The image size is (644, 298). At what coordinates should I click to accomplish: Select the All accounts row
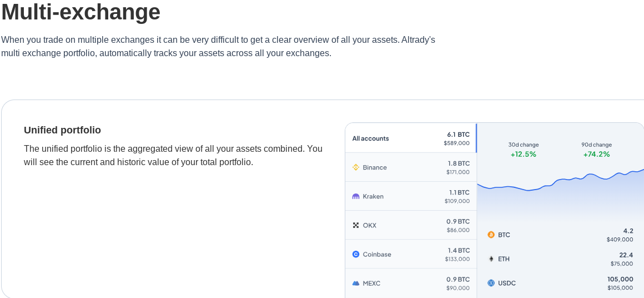pyautogui.click(x=411, y=138)
